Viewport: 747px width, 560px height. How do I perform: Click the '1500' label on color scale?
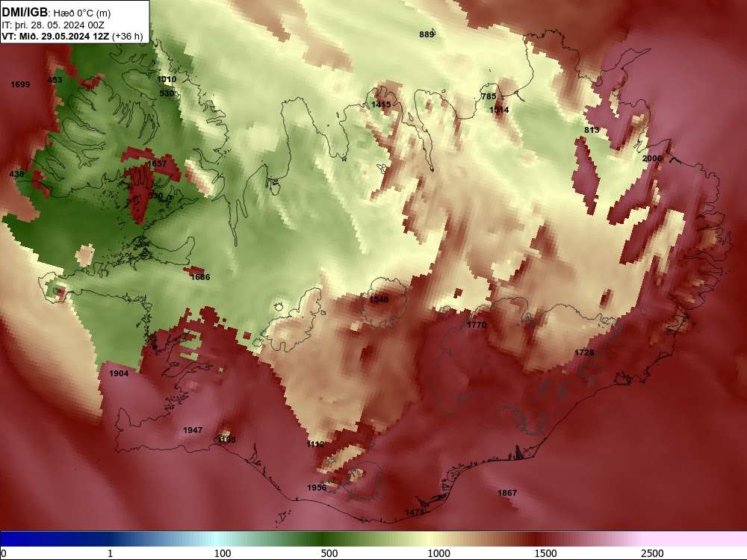coord(545,553)
